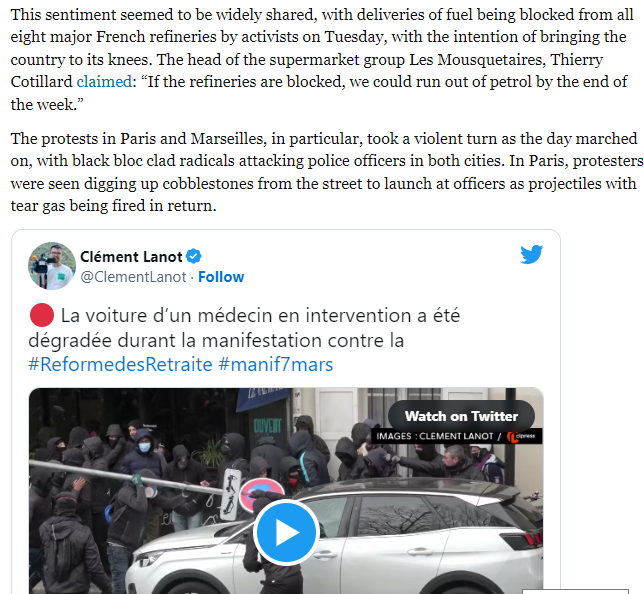Click the Clément Lanot display name
644x594 pixels.
131,257
